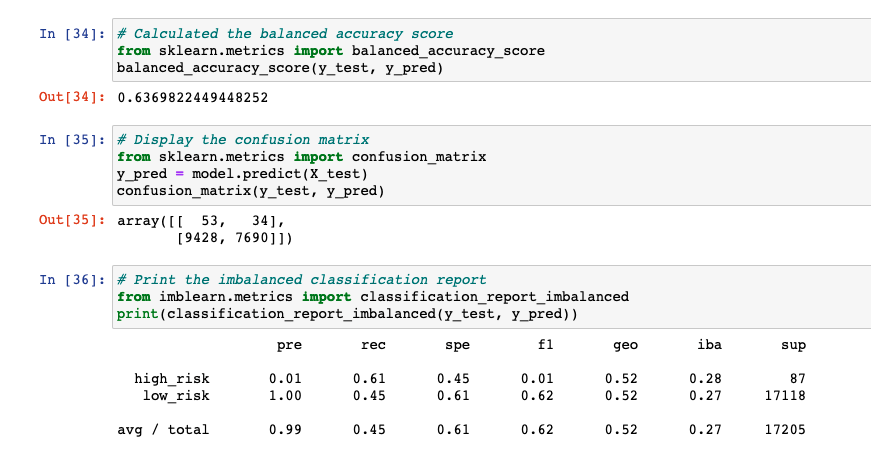Select the Out[35] prompt label
The image size is (871, 456).
pos(72,220)
